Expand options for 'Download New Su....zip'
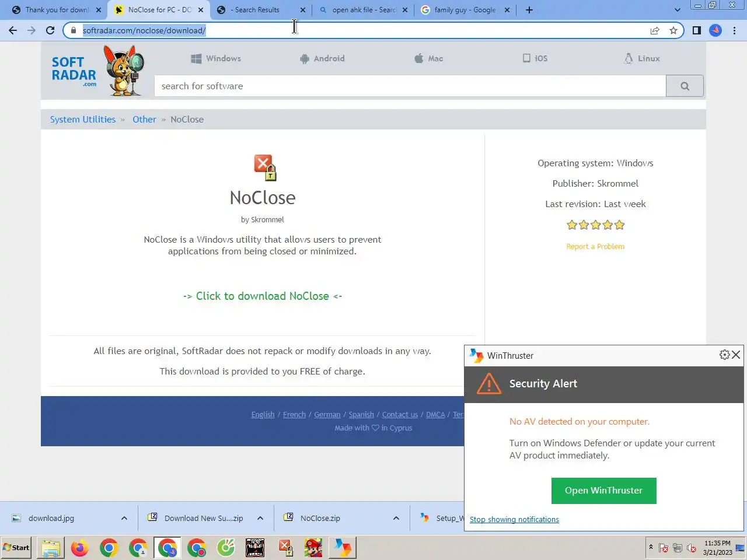 click(260, 518)
